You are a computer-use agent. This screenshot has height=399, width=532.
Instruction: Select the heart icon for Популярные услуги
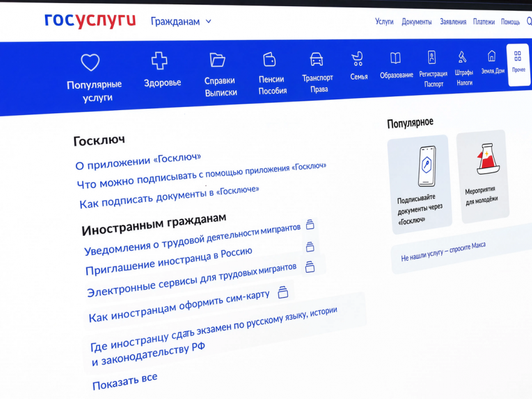[x=90, y=63]
